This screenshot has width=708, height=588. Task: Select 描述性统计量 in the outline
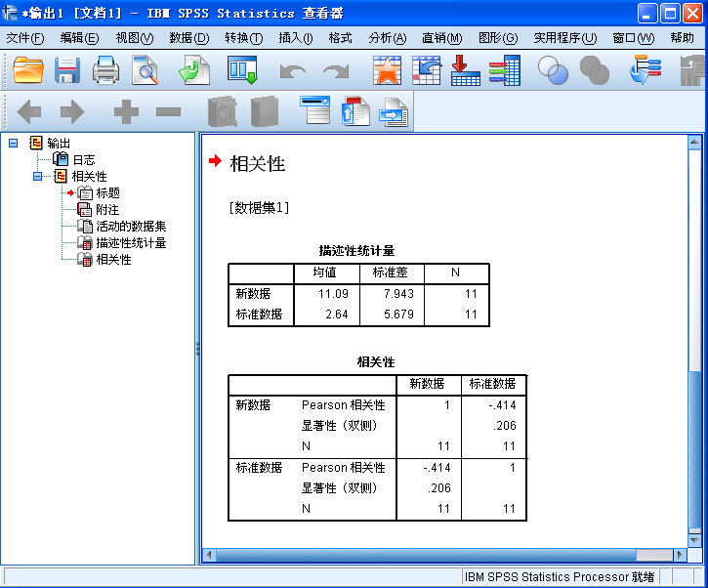coord(131,243)
